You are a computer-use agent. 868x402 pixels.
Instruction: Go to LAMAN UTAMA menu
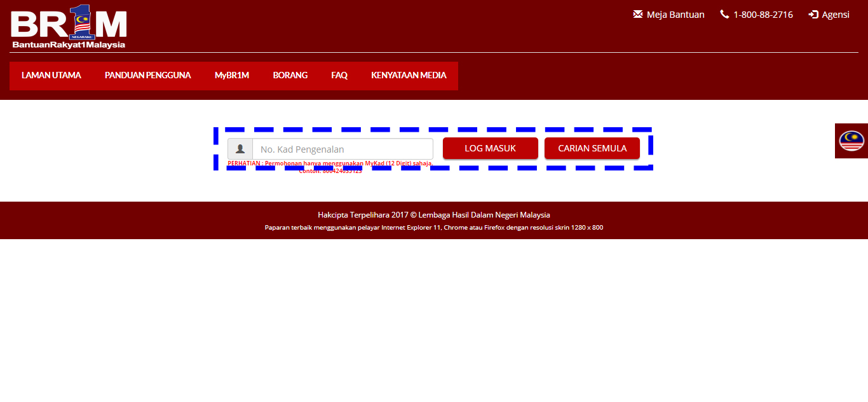pos(51,75)
